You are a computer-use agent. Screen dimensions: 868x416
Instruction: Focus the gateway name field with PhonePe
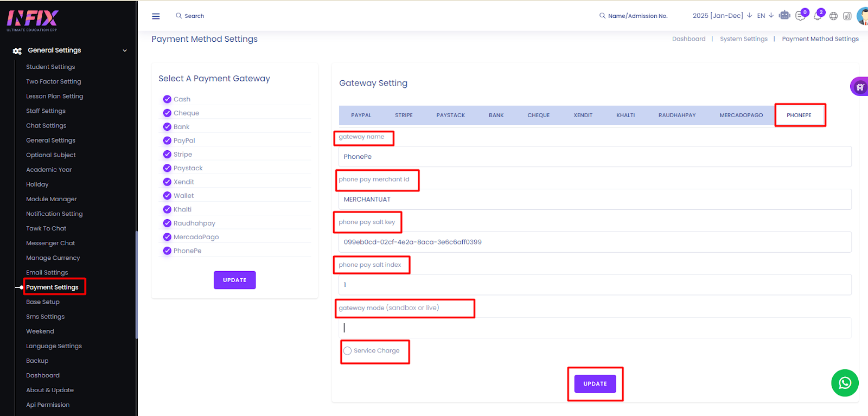point(595,157)
